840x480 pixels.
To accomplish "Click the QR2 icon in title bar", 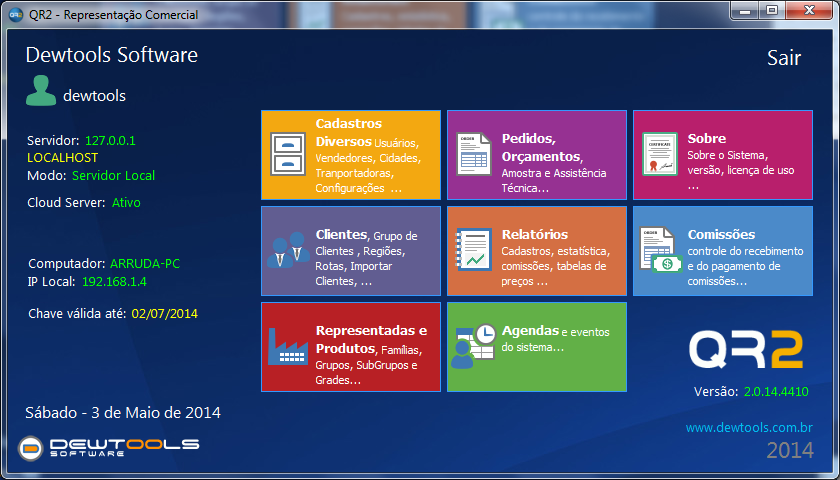I will click(17, 14).
